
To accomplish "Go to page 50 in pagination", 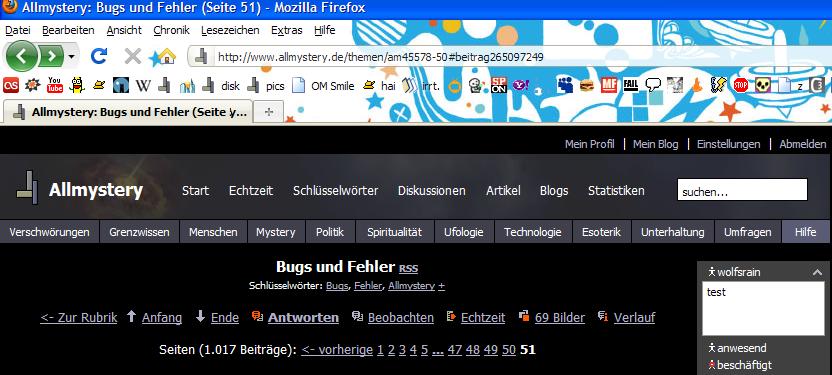I will click(509, 350).
